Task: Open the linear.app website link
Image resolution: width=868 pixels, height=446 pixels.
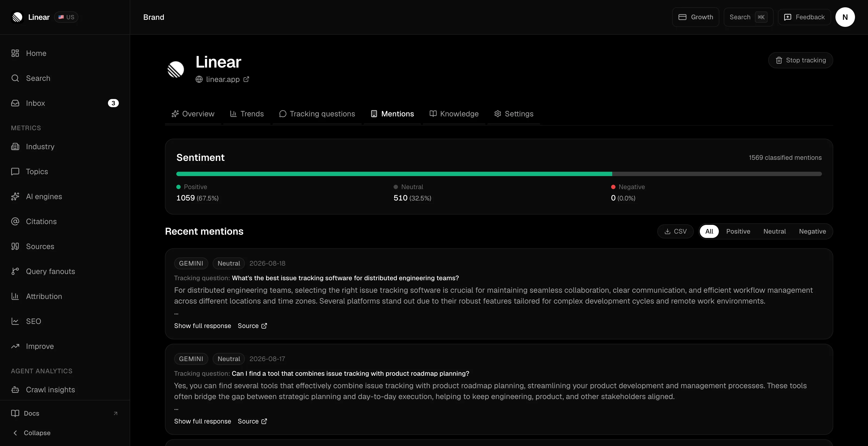Action: click(x=223, y=79)
